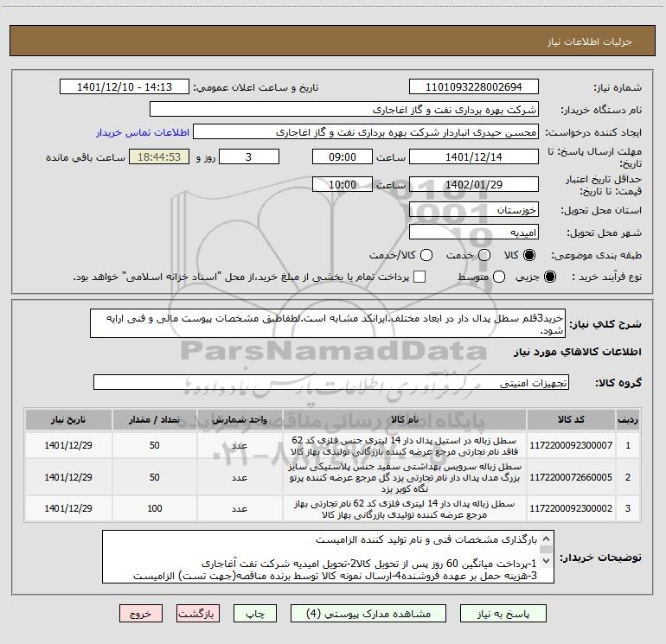Open اطلاعات تماس خریدار link

[143, 132]
